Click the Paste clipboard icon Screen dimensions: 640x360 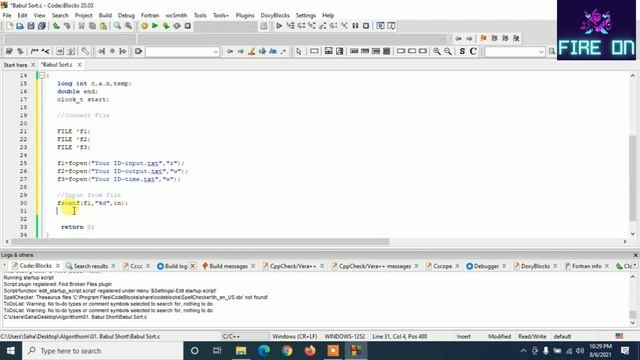pos(103,26)
